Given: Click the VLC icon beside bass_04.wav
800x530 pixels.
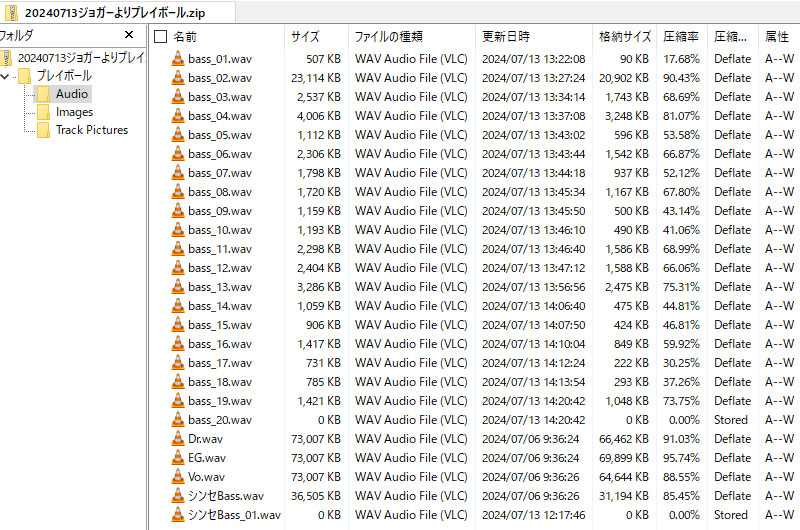Looking at the screenshot, I should pos(178,116).
